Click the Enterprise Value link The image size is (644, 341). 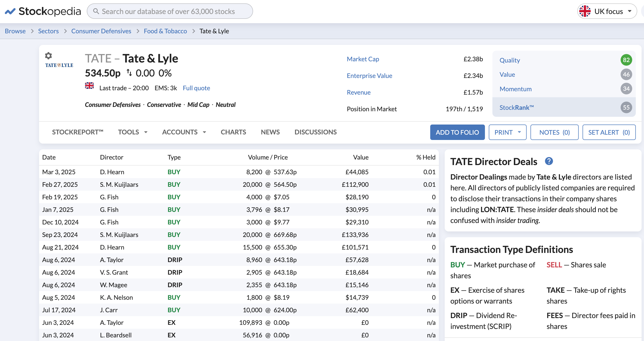coord(369,76)
